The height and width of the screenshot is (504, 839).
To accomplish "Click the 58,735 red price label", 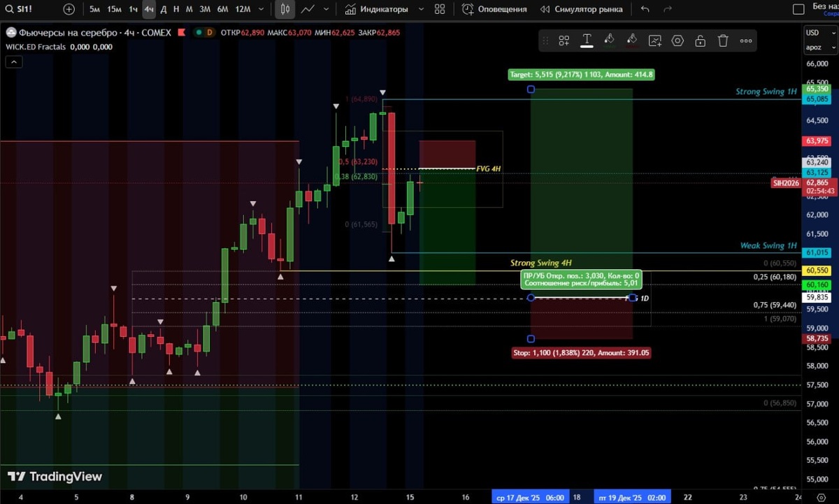I will (817, 338).
